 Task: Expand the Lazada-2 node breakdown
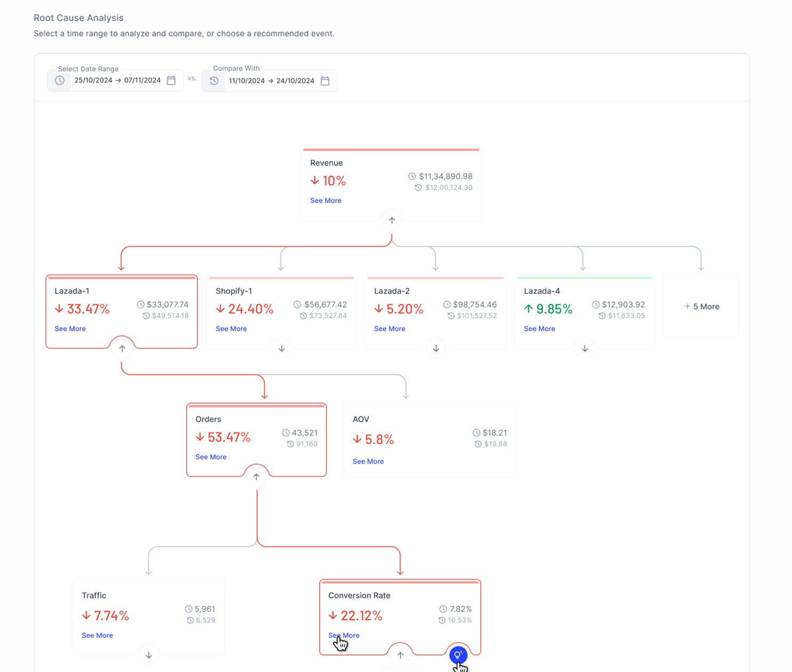click(x=436, y=348)
